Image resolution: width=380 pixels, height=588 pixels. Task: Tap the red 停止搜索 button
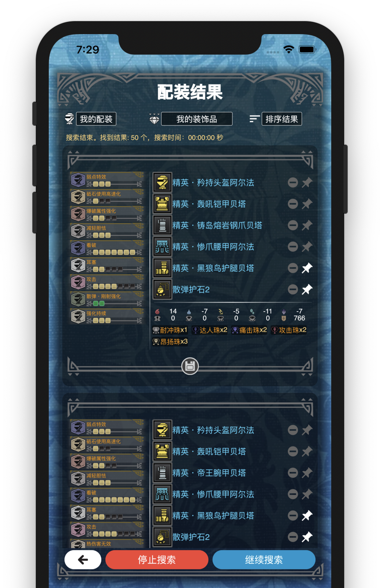(x=157, y=559)
